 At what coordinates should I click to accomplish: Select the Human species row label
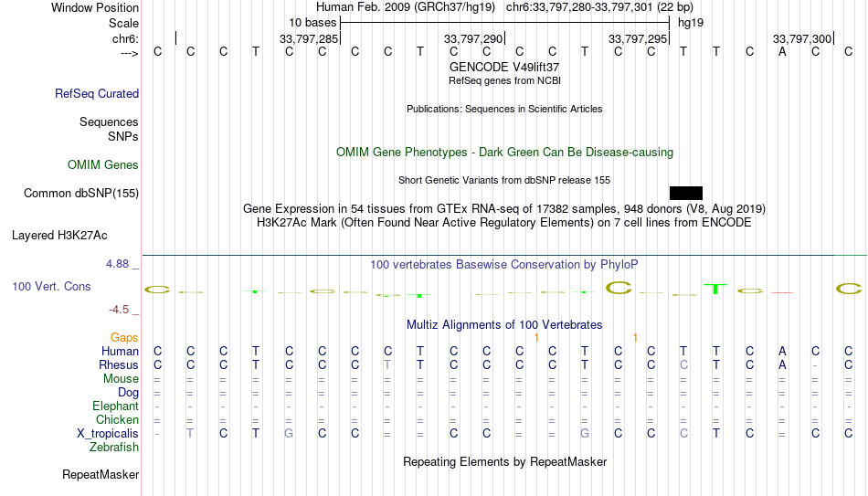pyautogui.click(x=120, y=352)
